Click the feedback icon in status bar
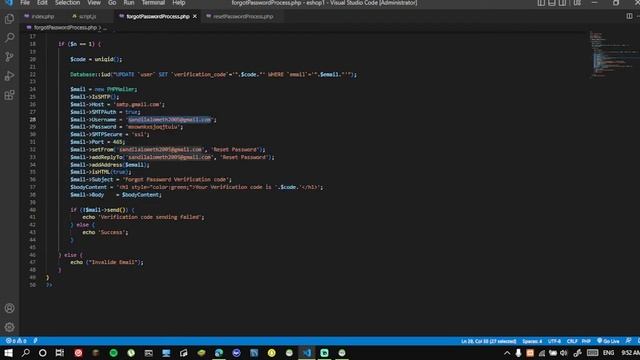This screenshot has width=640, height=360. pos(628,341)
